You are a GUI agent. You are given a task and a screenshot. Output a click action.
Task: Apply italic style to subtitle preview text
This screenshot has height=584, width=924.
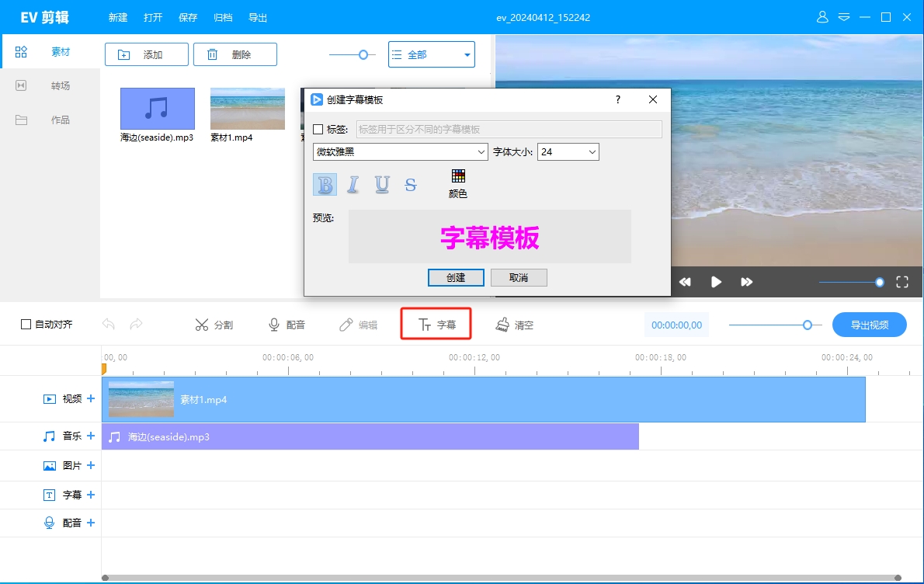(353, 184)
